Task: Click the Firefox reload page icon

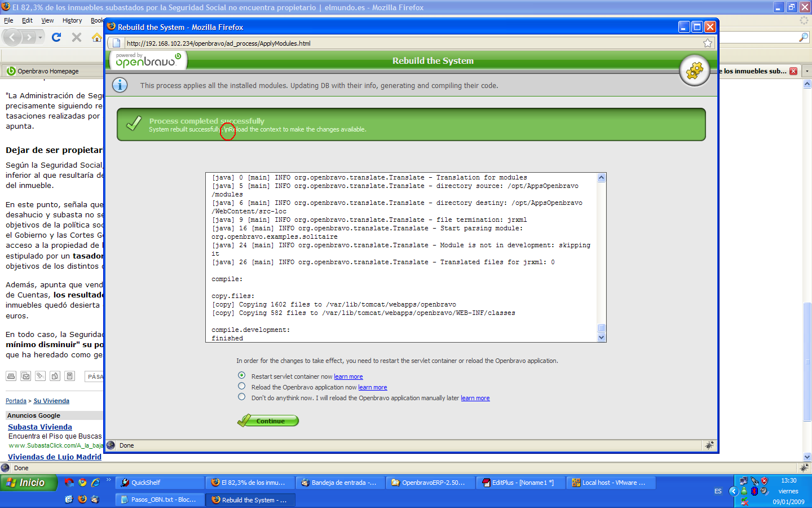Action: click(56, 37)
